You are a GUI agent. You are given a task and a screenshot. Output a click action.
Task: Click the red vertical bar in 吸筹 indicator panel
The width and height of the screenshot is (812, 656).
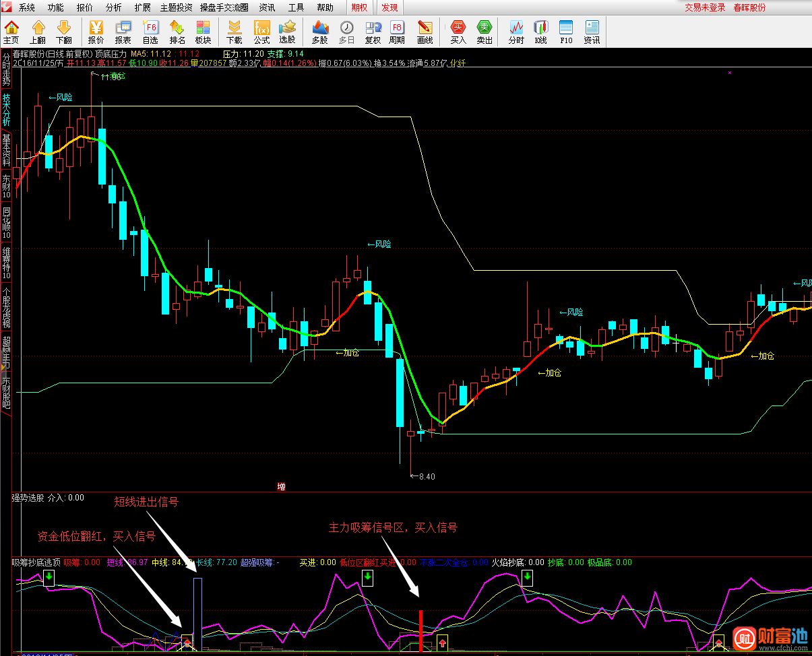click(420, 630)
